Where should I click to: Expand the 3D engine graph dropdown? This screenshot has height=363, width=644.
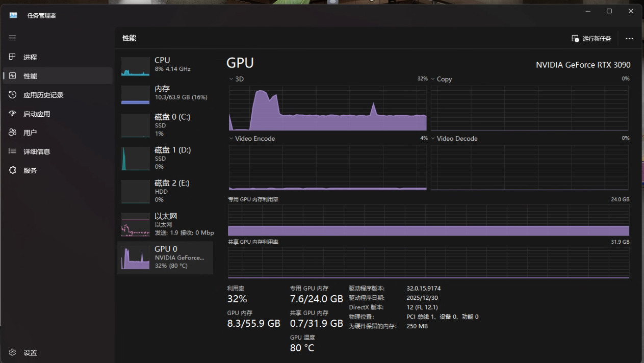231,79
